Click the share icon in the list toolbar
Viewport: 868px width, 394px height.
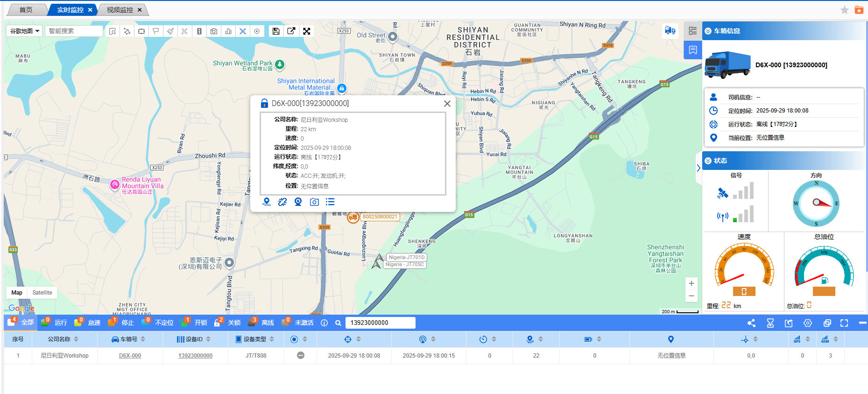point(751,323)
